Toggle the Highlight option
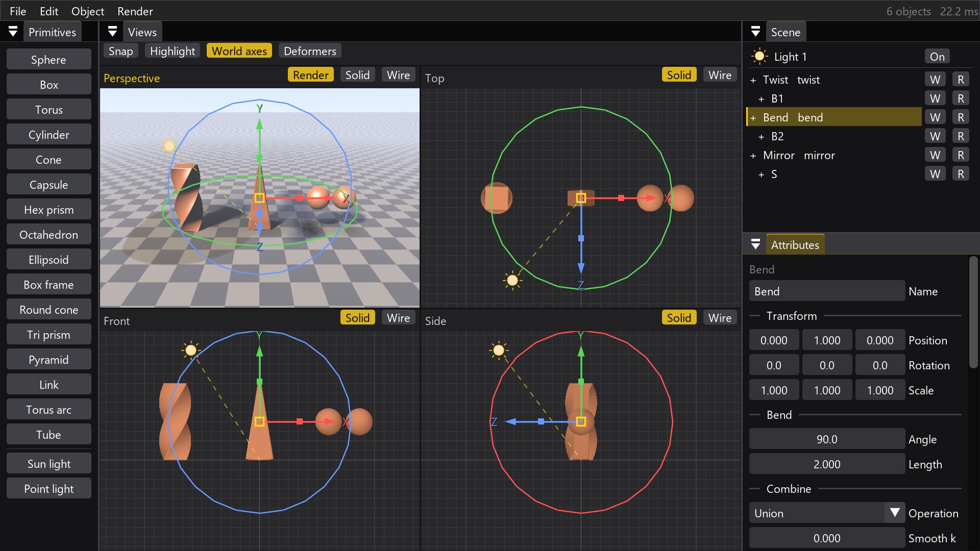The width and height of the screenshot is (980, 551). (x=173, y=51)
